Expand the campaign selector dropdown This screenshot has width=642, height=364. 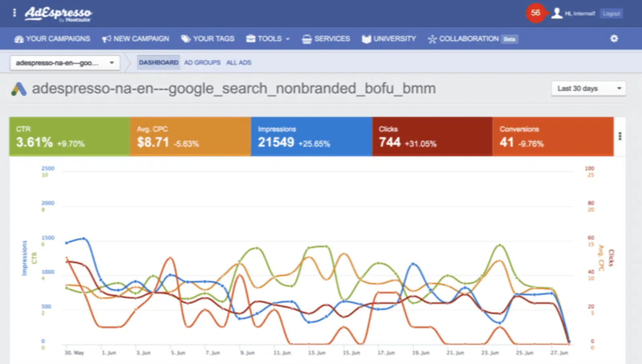click(65, 63)
